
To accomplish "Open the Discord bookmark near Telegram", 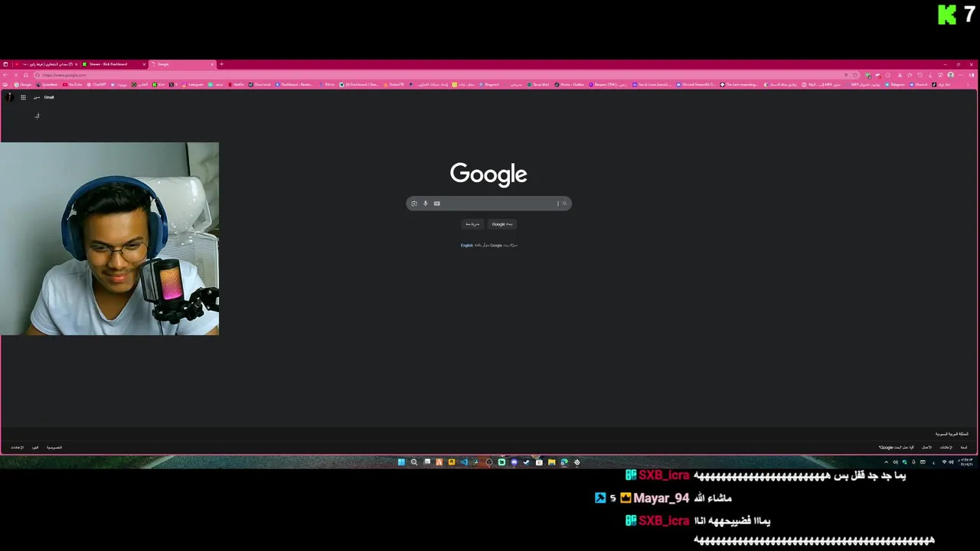I will (919, 84).
